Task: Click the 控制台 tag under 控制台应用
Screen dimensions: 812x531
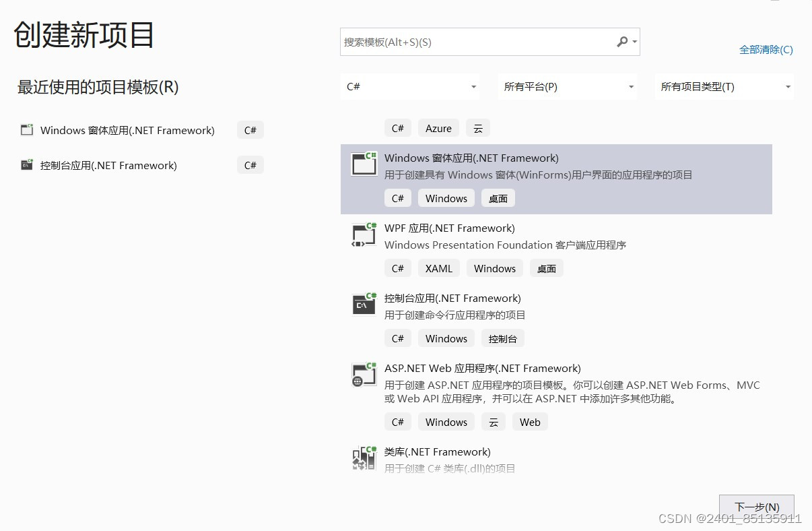Action: click(x=503, y=338)
